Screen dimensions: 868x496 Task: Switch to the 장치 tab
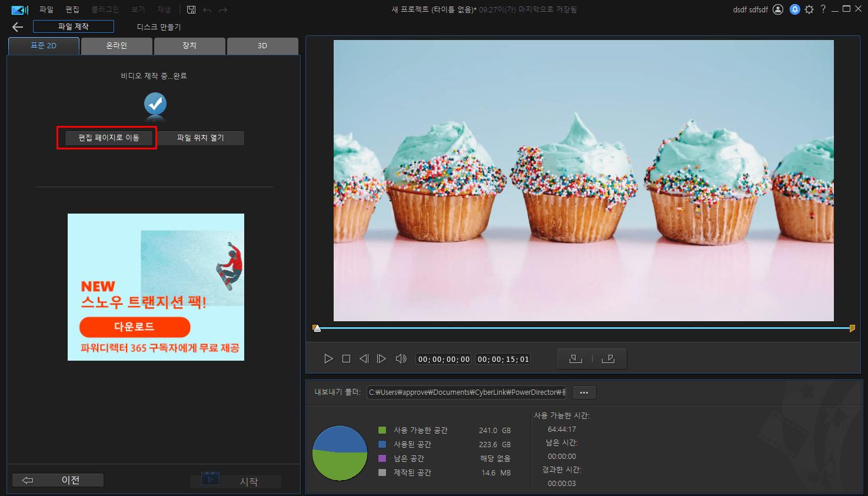[x=189, y=46]
